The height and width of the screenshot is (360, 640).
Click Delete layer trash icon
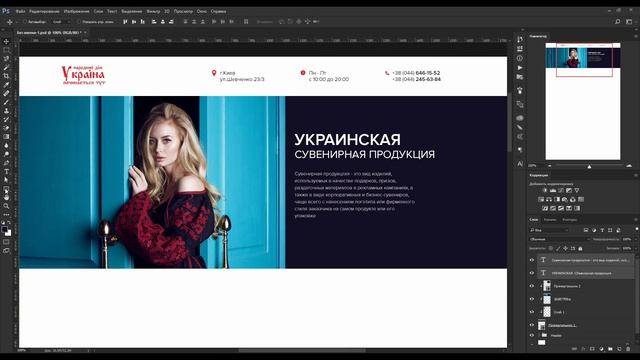coord(628,349)
